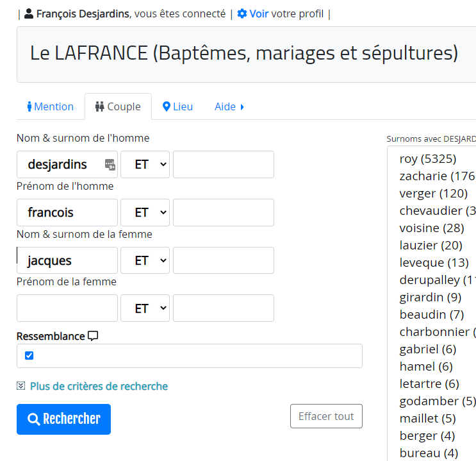Select surname leveque (13)

(x=434, y=263)
